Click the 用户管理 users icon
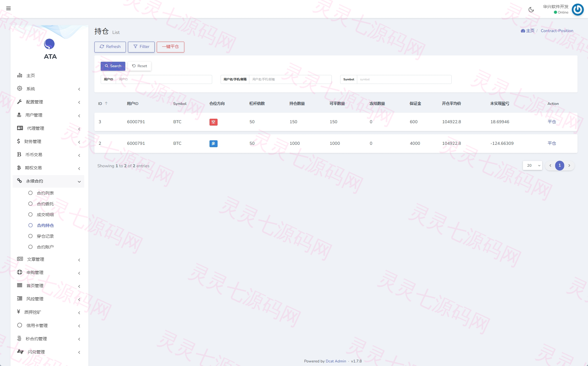Viewport: 588px width, 366px height. pyautogui.click(x=19, y=115)
